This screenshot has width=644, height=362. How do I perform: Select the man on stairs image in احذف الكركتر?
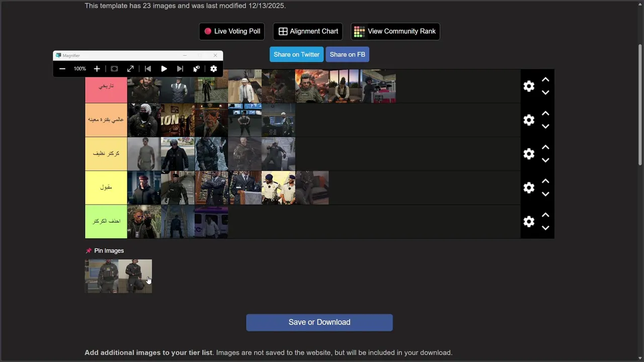tap(178, 221)
